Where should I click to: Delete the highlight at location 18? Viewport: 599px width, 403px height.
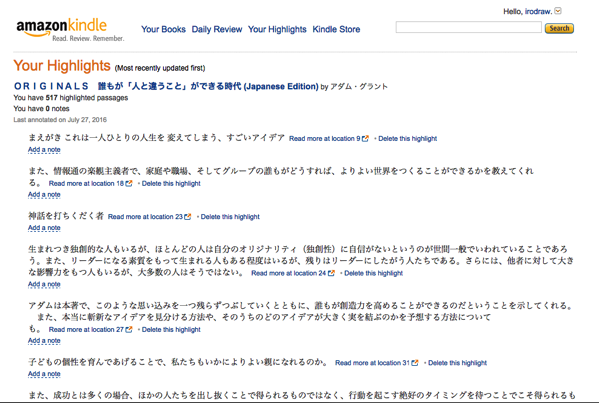(x=171, y=183)
